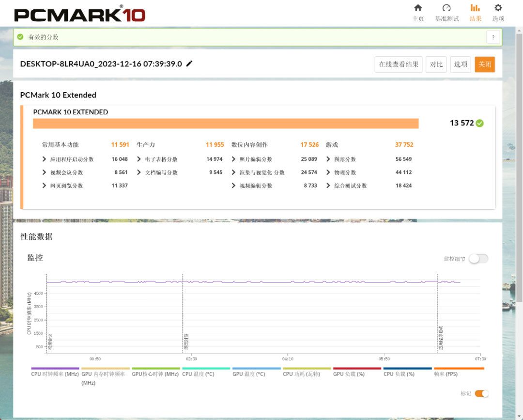Select GPU 温度 blue legend swatch
Viewport: 523px width, 420px height.
tap(257, 368)
